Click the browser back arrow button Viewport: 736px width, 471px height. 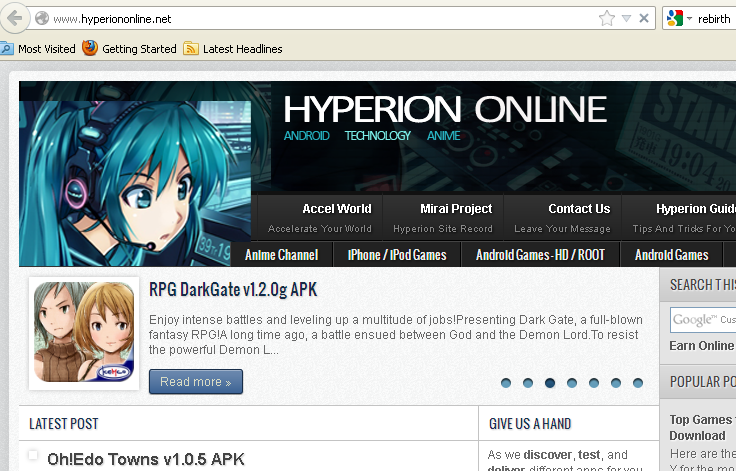(13, 18)
